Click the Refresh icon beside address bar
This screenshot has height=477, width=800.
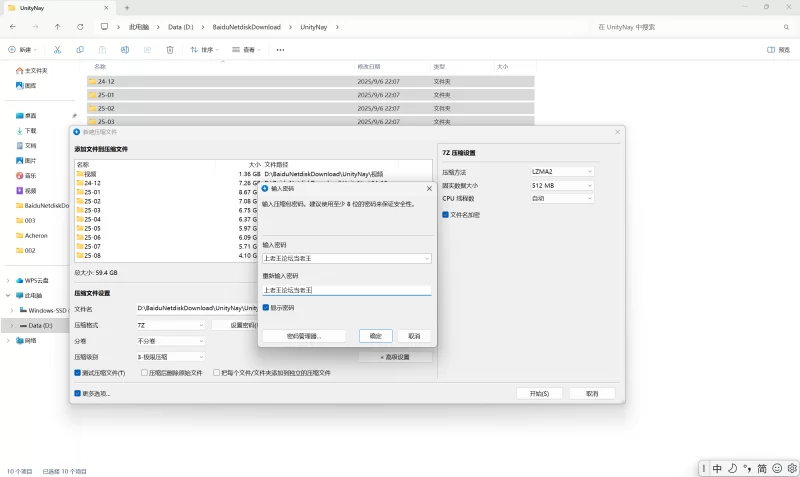coord(80,27)
